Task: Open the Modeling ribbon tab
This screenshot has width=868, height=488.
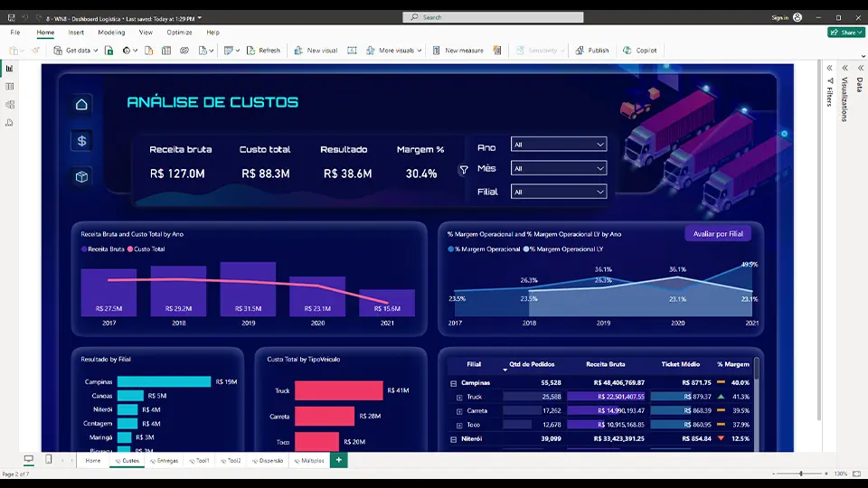Action: coord(111,33)
